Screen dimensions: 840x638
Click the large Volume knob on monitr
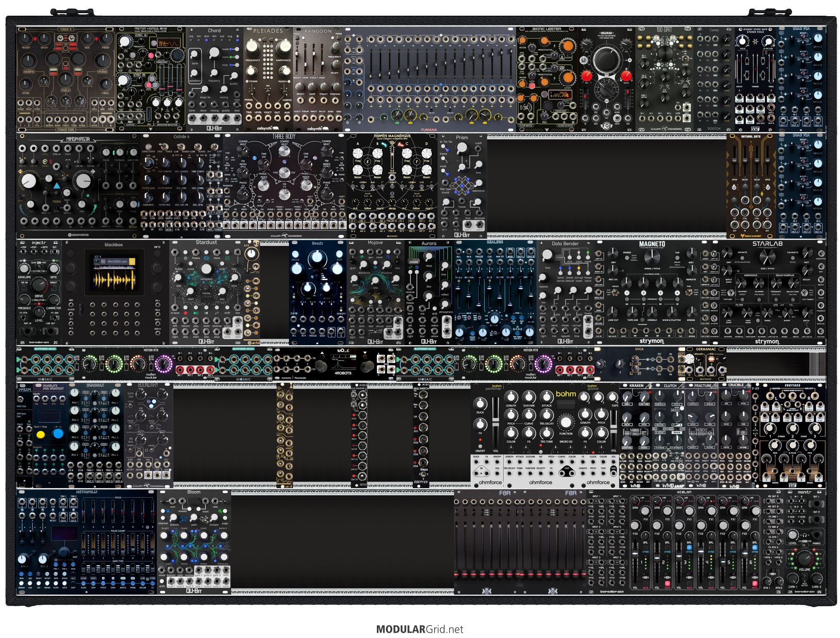[805, 558]
